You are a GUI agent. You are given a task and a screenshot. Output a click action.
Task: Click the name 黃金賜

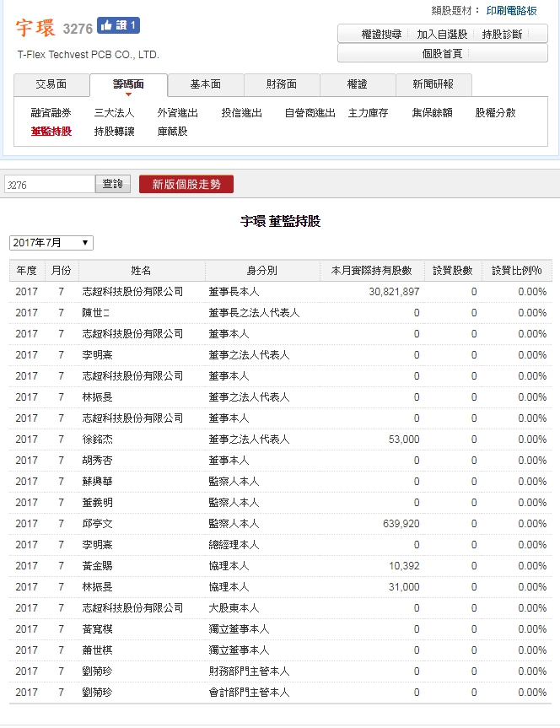[98, 566]
